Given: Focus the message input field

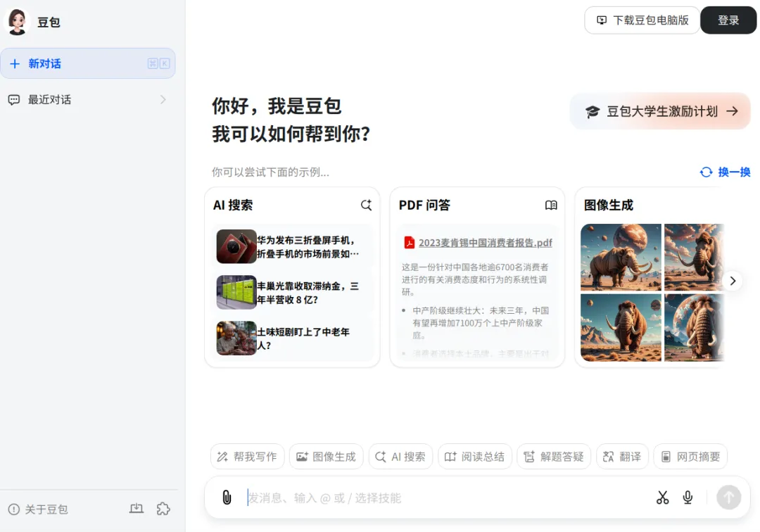Looking at the screenshot, I should coord(446,498).
